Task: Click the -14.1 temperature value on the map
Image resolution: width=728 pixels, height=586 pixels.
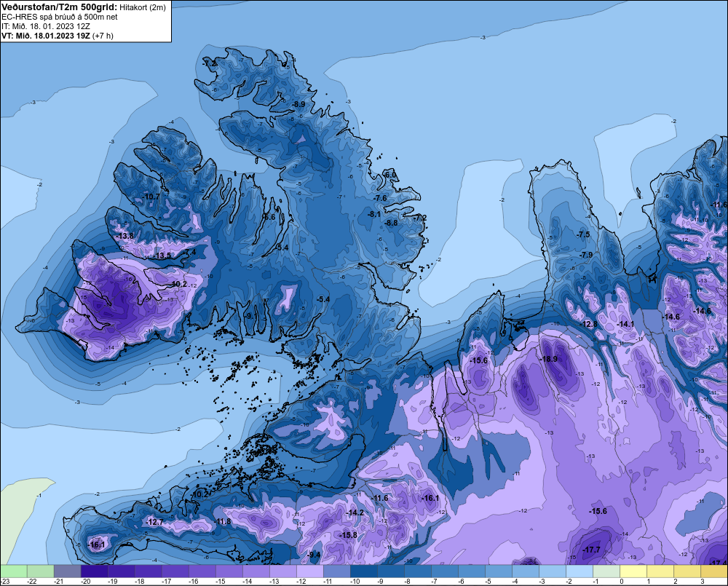Action: click(625, 324)
